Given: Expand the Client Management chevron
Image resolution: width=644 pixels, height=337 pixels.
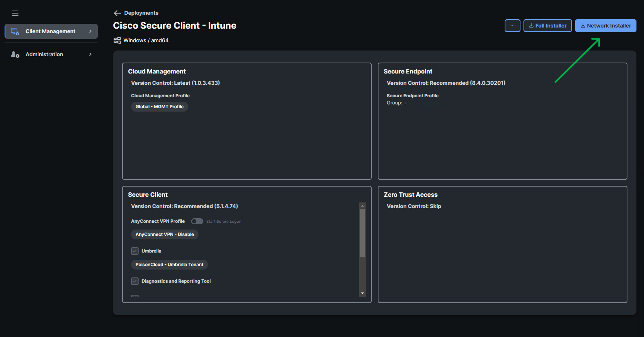Looking at the screenshot, I should (90, 31).
